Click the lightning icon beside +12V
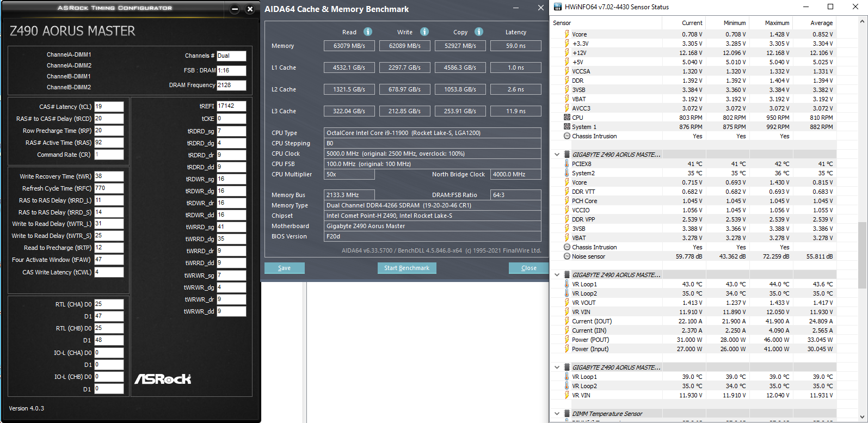 tap(567, 53)
